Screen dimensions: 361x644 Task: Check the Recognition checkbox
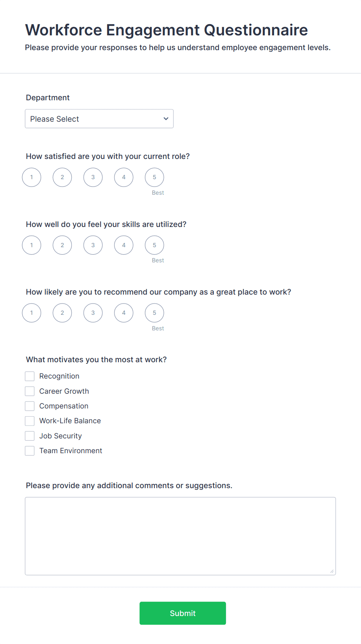pos(30,376)
